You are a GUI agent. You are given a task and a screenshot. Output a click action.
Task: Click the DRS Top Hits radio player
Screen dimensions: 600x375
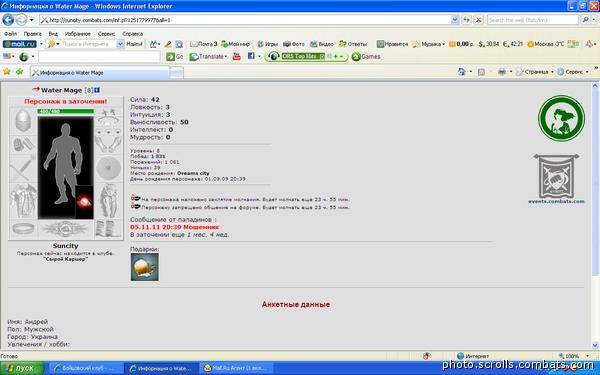(x=306, y=57)
